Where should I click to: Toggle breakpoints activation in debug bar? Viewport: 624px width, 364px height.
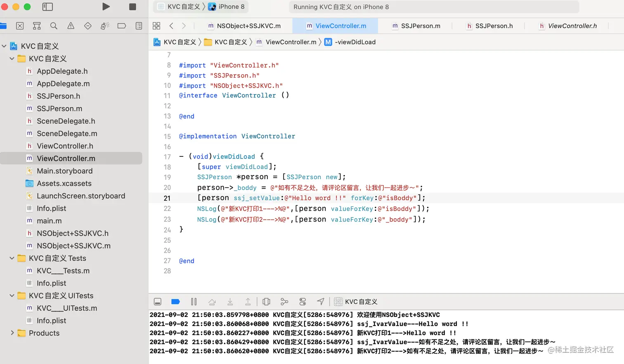pyautogui.click(x=175, y=302)
